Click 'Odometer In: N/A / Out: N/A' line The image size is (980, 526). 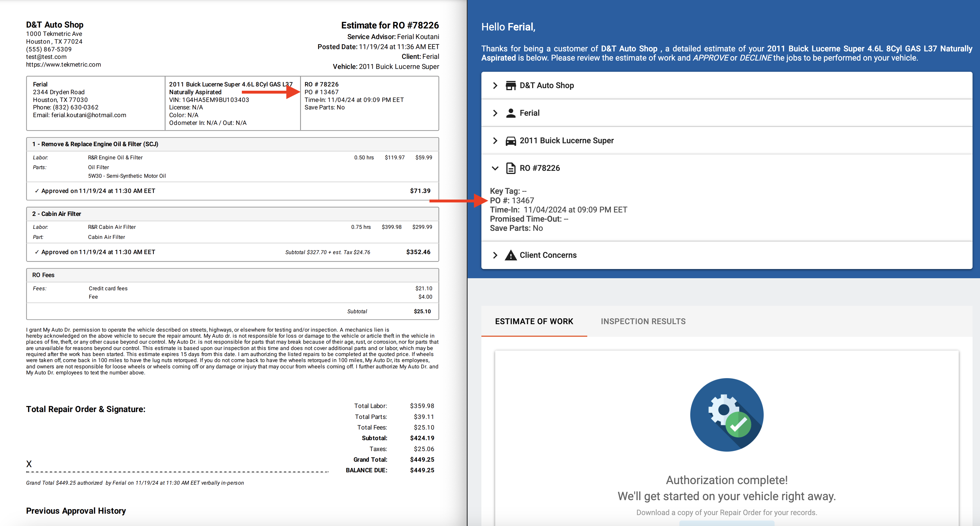tap(208, 123)
